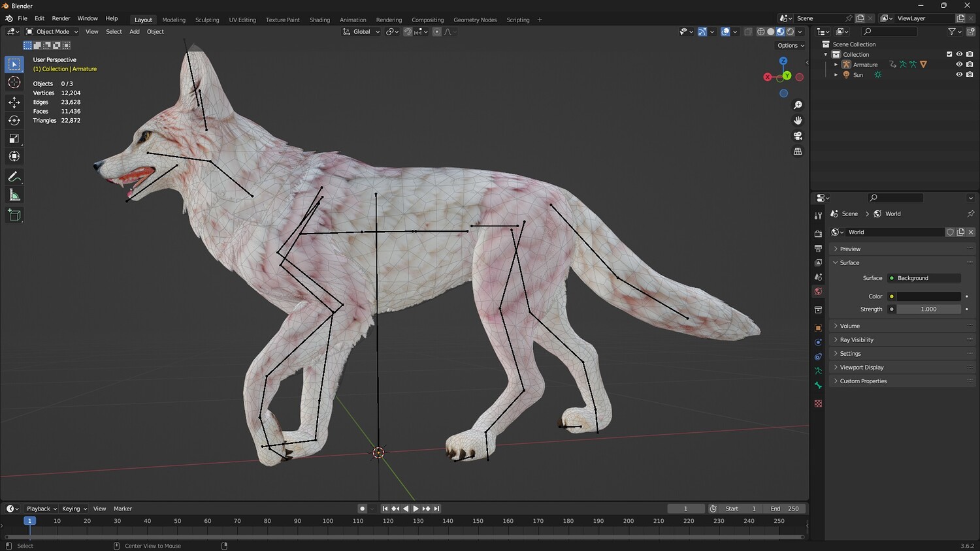
Task: Choose the Annotate pencil tool
Action: tap(14, 177)
